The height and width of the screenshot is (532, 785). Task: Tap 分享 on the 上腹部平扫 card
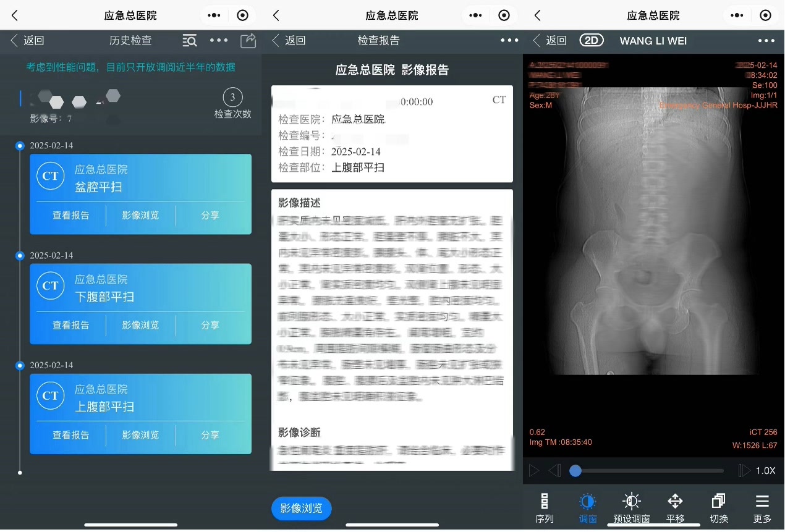[x=210, y=435]
